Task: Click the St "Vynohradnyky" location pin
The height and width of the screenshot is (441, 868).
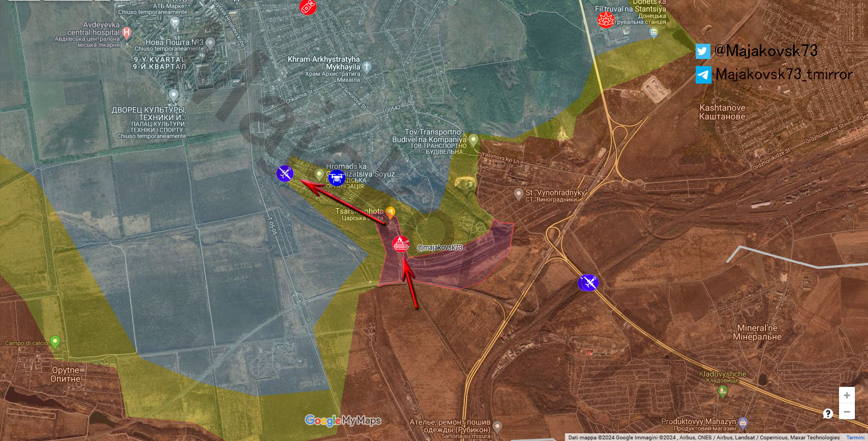Action: [519, 193]
